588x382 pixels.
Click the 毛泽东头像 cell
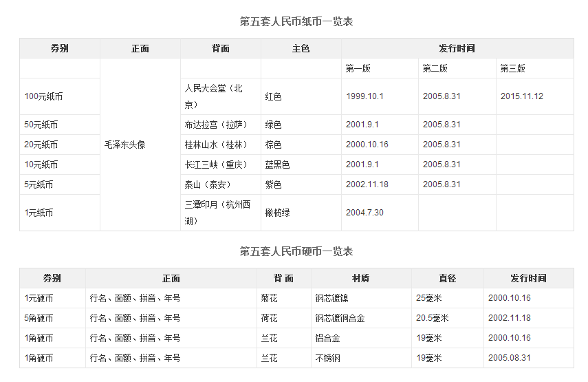[x=125, y=145]
